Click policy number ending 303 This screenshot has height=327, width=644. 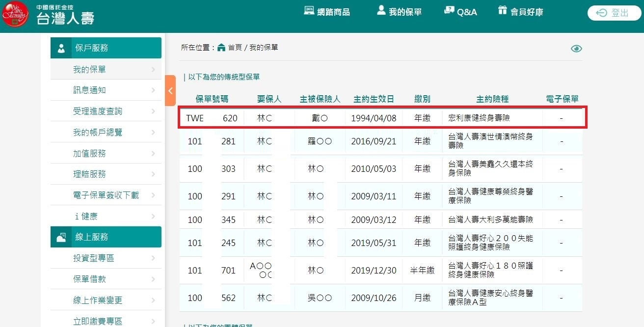point(212,169)
